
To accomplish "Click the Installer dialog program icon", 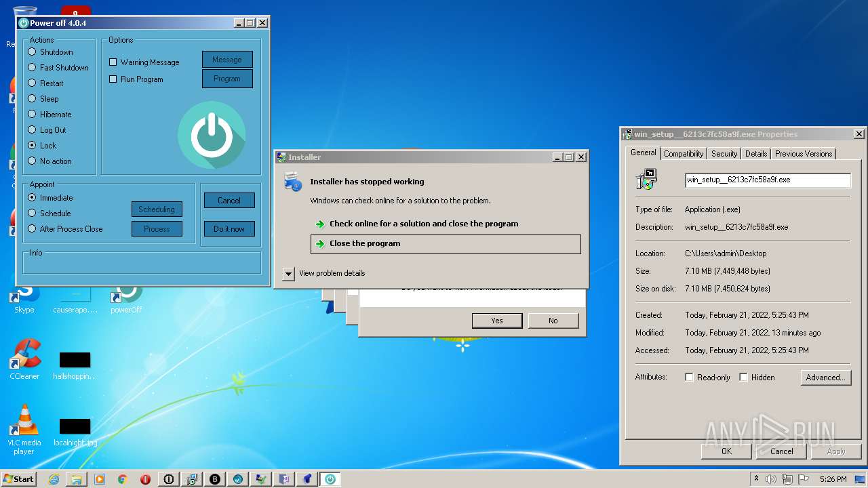I will (x=293, y=182).
